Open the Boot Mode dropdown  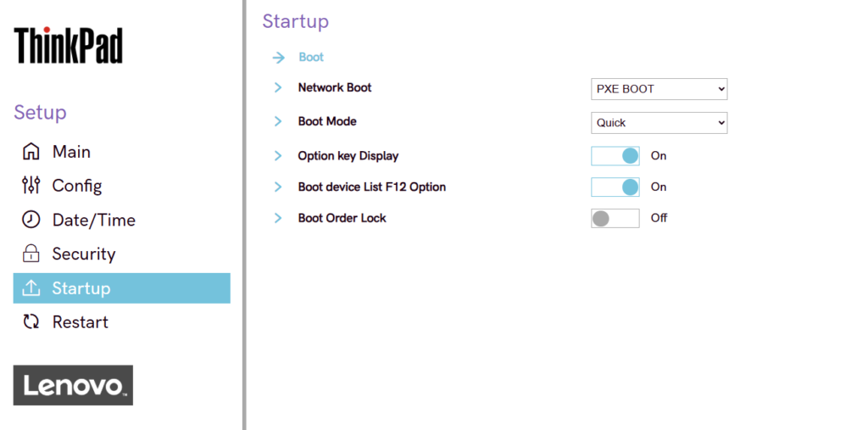[x=659, y=122]
